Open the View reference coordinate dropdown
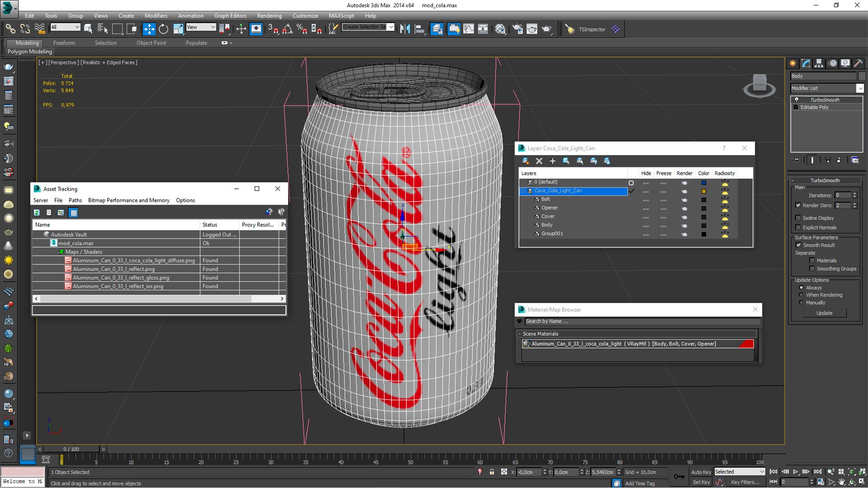The height and width of the screenshot is (488, 868). coord(201,27)
